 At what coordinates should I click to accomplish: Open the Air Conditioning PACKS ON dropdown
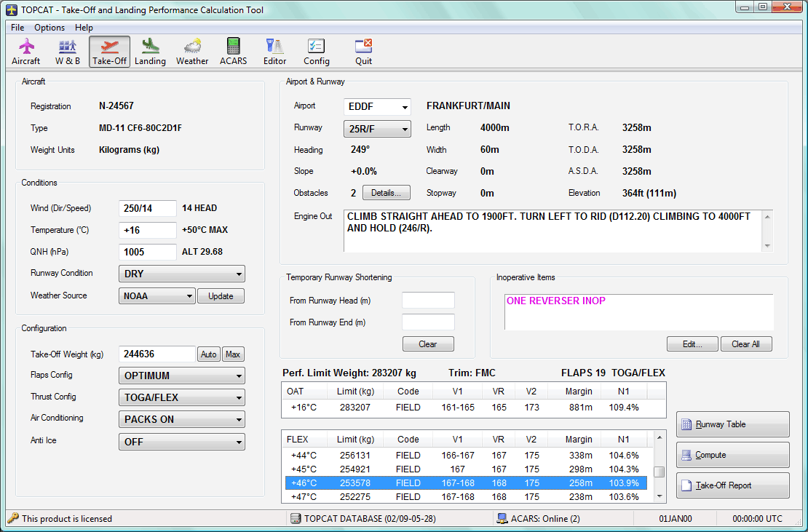(182, 419)
